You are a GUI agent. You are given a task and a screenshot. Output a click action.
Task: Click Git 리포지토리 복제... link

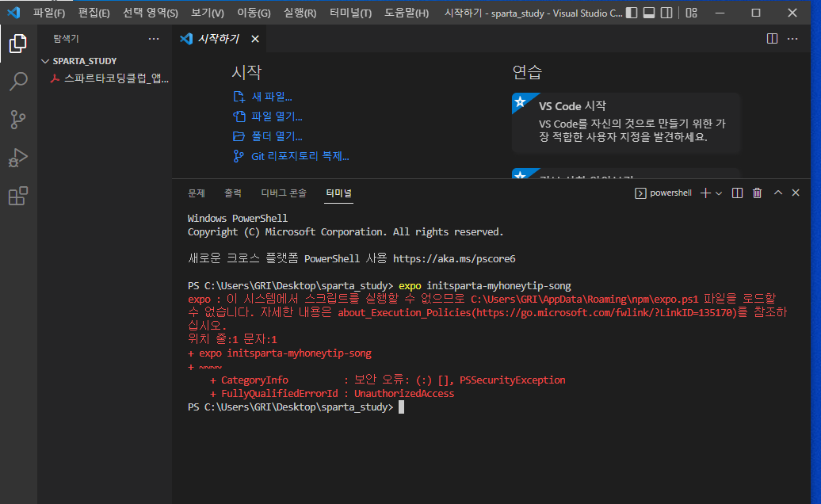click(x=300, y=156)
